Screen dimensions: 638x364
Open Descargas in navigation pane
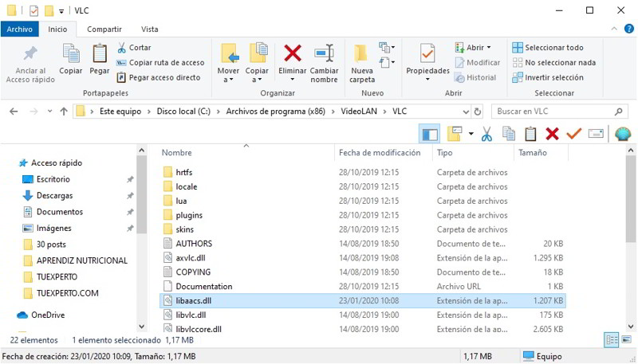pyautogui.click(x=47, y=195)
